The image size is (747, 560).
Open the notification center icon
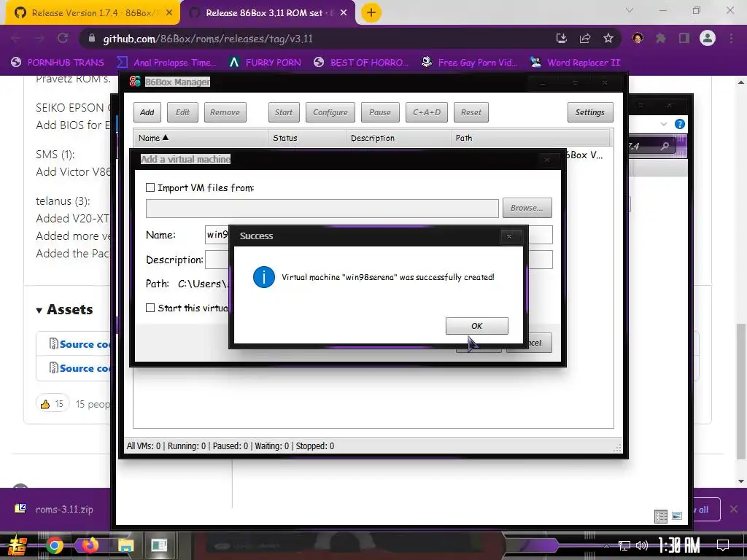723,545
